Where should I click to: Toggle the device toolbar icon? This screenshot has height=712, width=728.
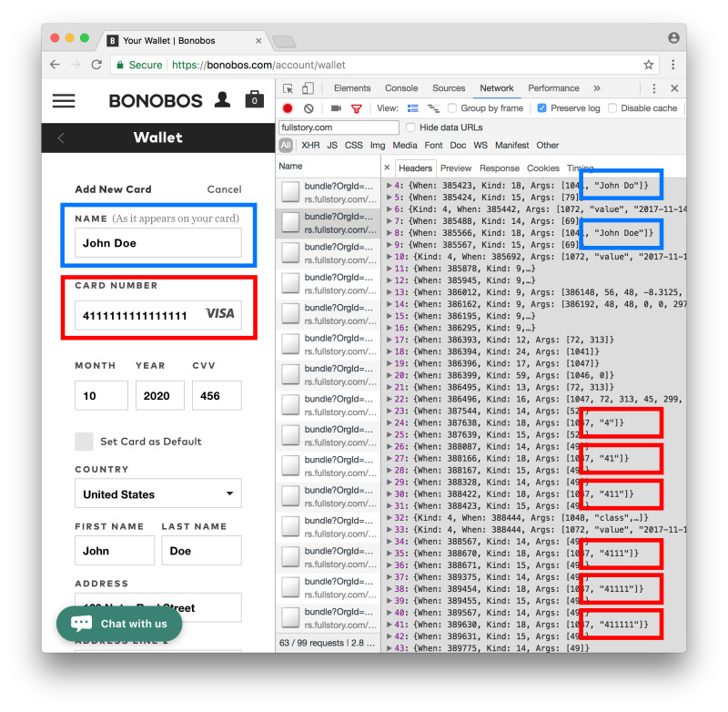tap(308, 88)
